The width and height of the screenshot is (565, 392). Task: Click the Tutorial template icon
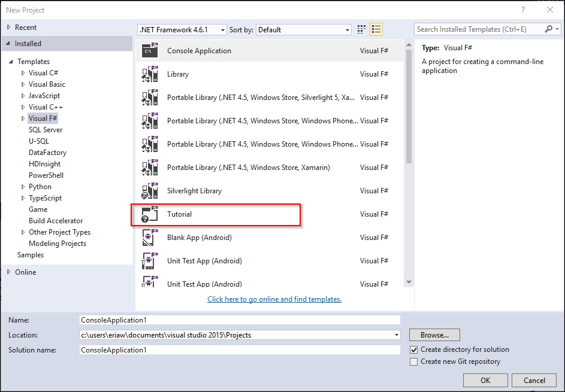click(150, 214)
